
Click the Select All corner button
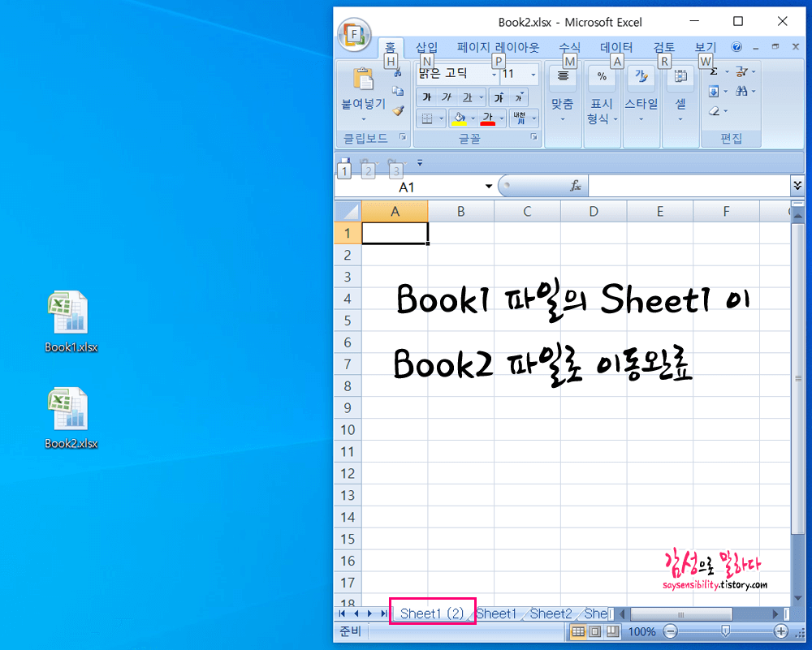coord(348,211)
